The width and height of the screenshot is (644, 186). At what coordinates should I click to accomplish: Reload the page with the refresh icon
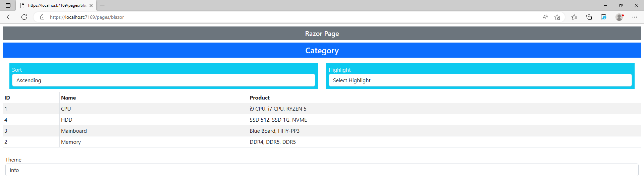coord(24,17)
